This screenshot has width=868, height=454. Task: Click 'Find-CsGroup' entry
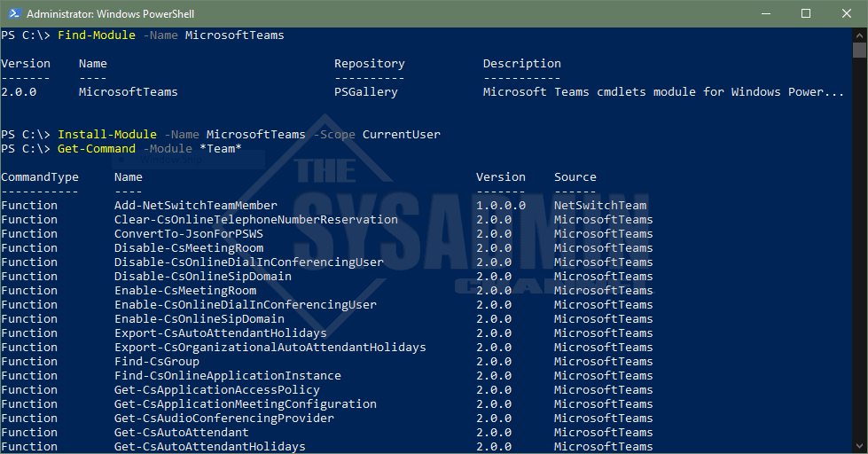[157, 362]
